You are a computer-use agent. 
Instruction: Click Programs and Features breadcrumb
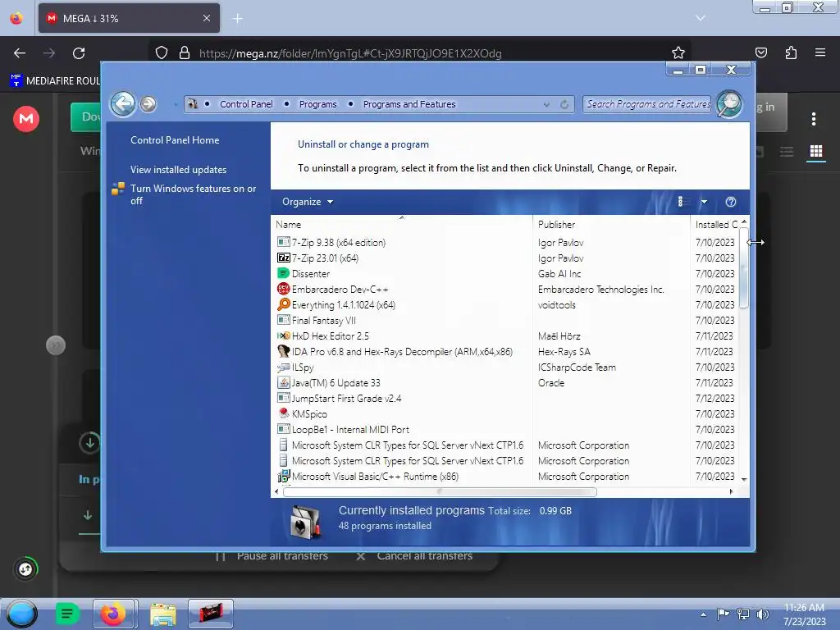[x=409, y=104]
